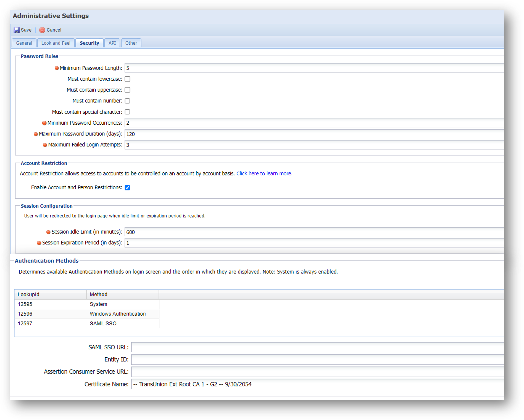Tick Must contain number checkbox
The image size is (524, 420).
(x=127, y=101)
